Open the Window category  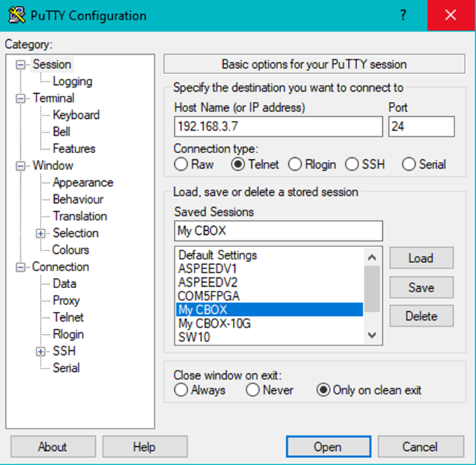click(x=53, y=166)
